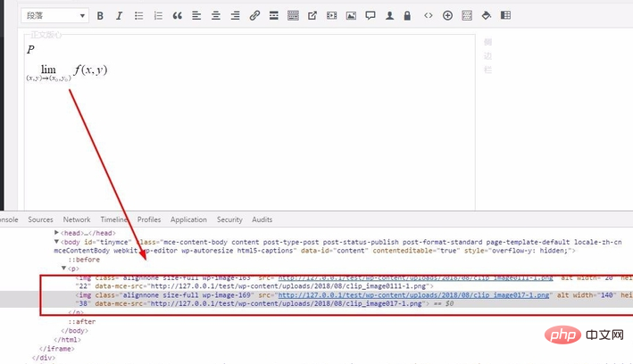Toggle bold formatting in the editor toolbar

point(100,16)
